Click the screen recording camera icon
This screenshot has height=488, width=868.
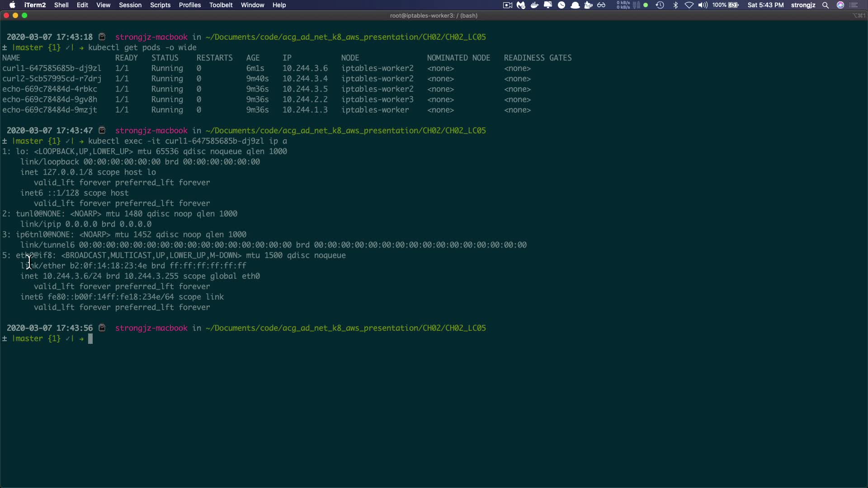click(507, 5)
